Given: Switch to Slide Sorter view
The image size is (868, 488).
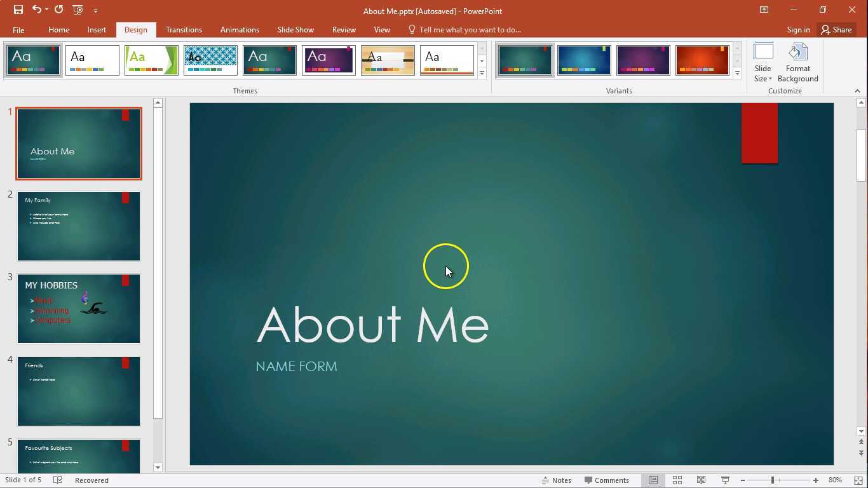Looking at the screenshot, I should point(677,480).
